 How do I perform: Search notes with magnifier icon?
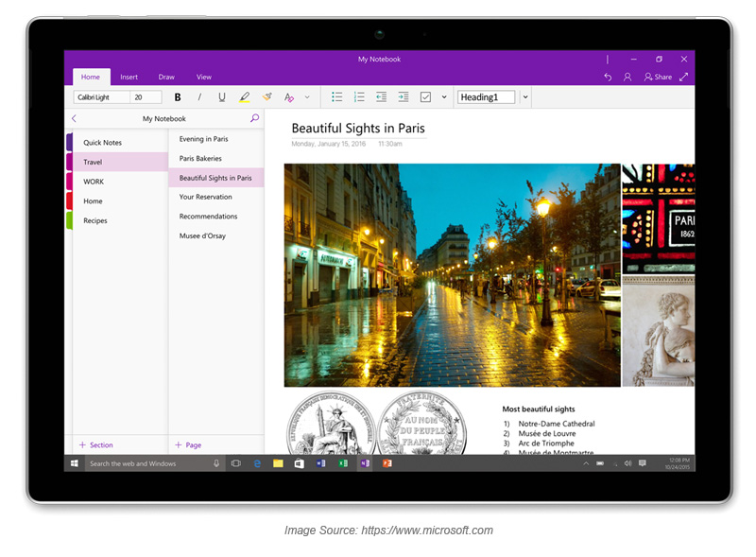point(254,118)
